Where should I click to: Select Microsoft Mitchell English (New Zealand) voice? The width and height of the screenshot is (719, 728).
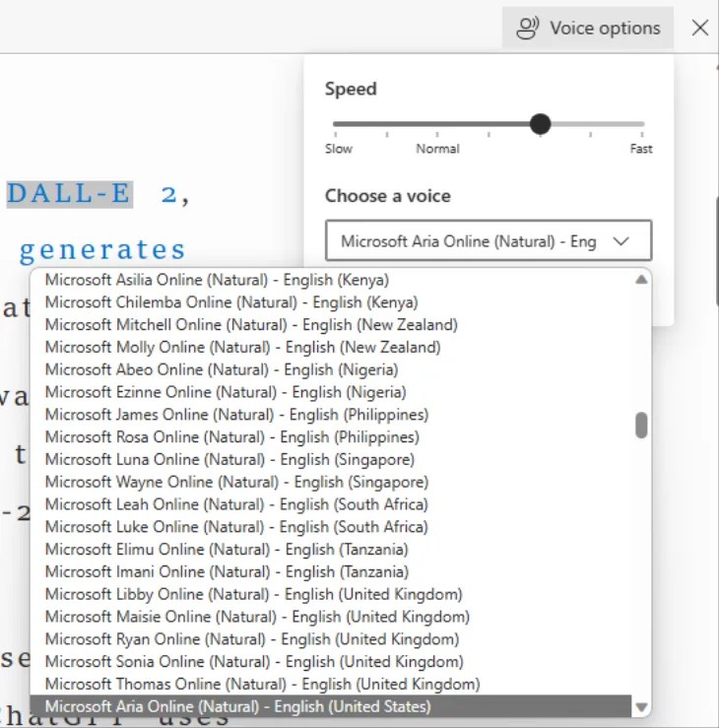coord(331,325)
